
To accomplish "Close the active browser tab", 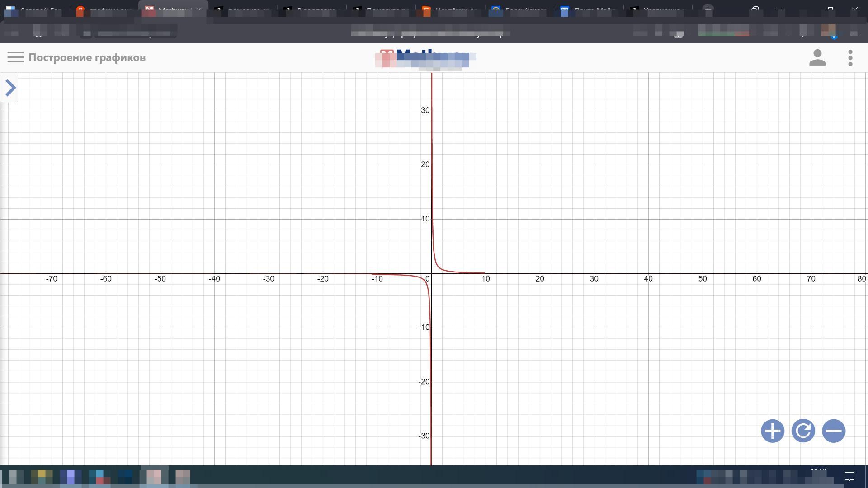I will click(199, 10).
